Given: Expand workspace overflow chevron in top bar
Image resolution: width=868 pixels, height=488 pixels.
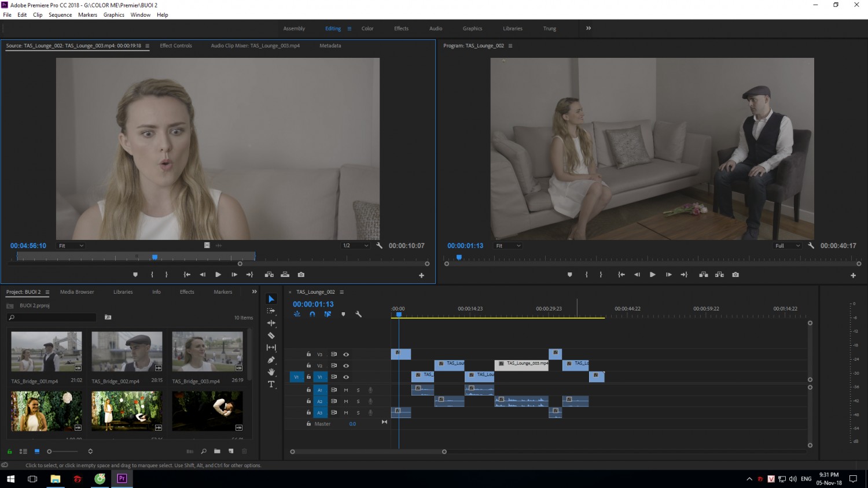Looking at the screenshot, I should pos(589,28).
